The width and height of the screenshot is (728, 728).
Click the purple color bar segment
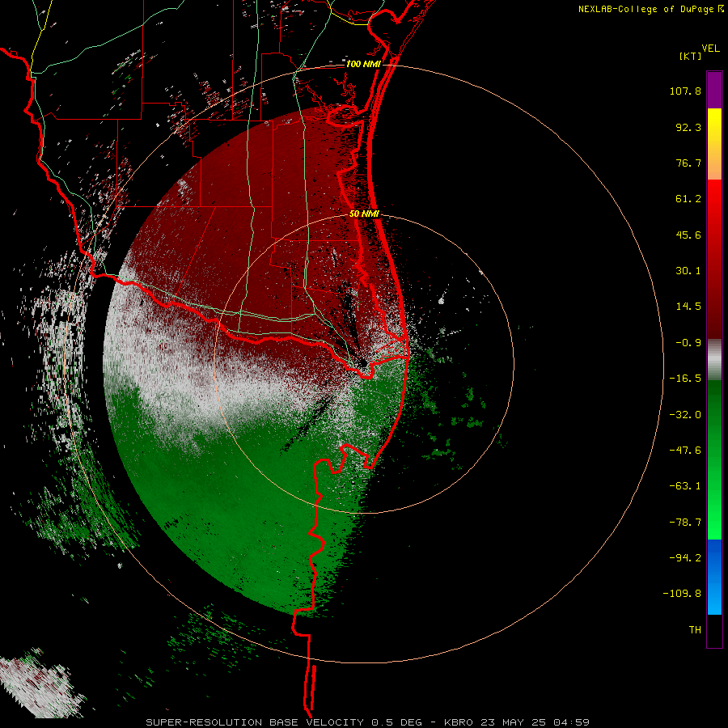[714, 91]
